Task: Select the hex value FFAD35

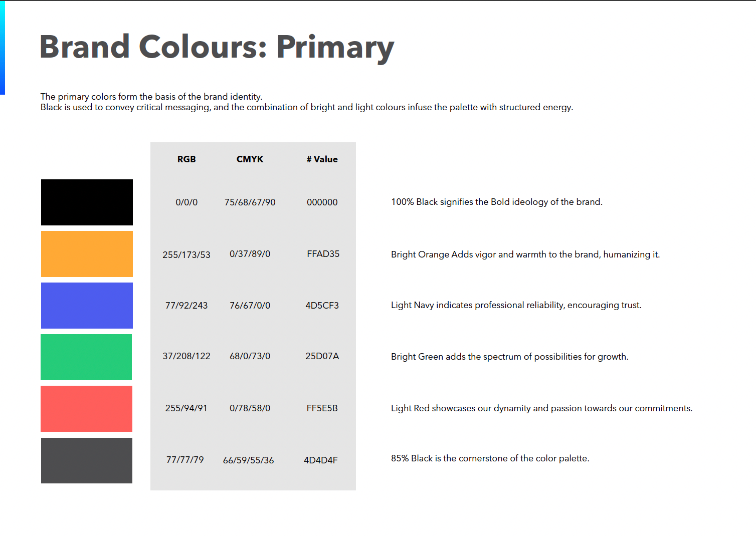Action: pos(323,254)
